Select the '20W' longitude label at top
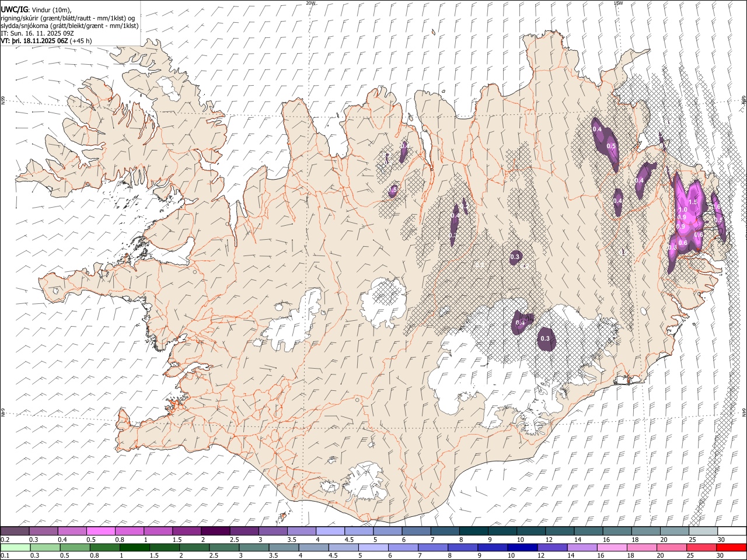The image size is (747, 560). click(x=310, y=3)
